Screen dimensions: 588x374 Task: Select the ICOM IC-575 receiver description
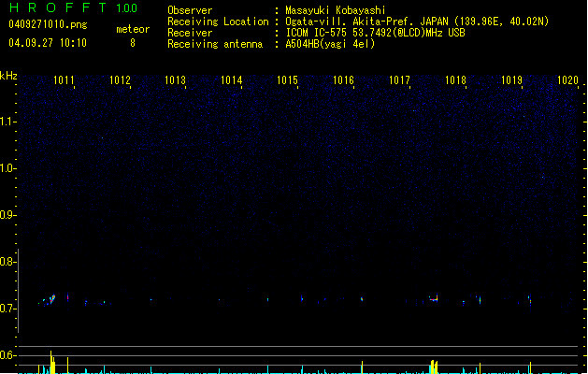point(375,33)
